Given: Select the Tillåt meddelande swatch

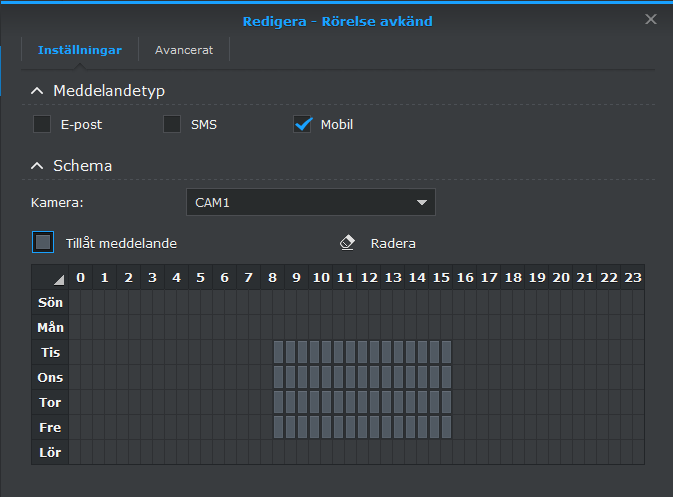Looking at the screenshot, I should click(x=42, y=242).
